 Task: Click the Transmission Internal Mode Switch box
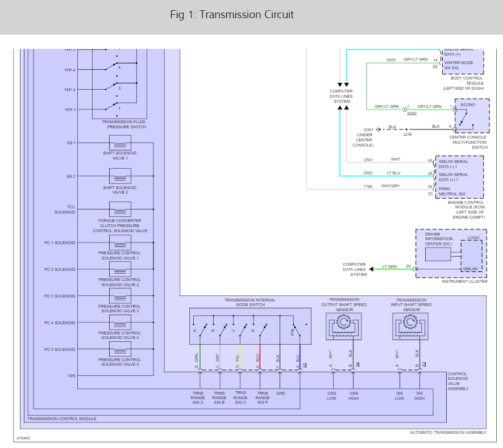click(250, 326)
